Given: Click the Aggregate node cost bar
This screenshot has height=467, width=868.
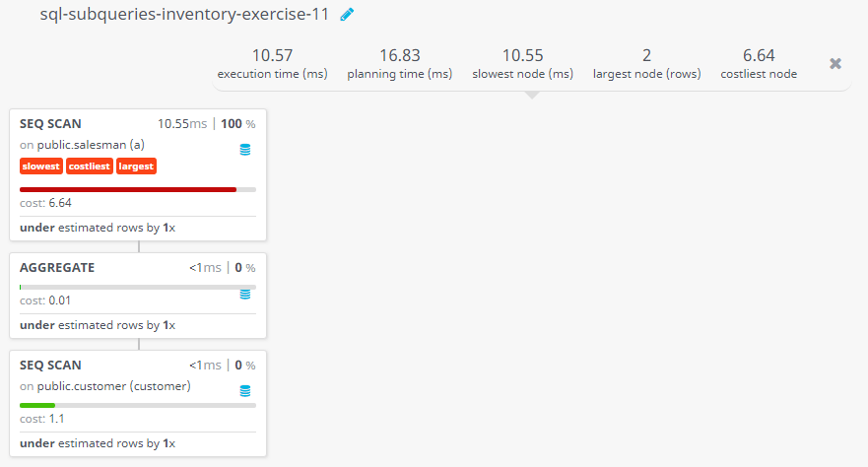Looking at the screenshot, I should click(x=138, y=287).
